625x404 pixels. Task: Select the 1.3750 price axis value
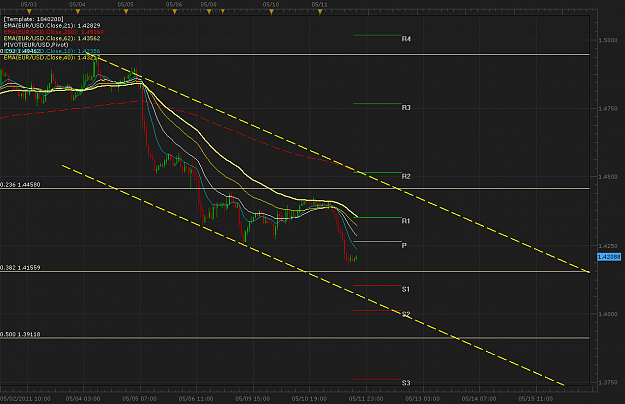[x=608, y=382]
